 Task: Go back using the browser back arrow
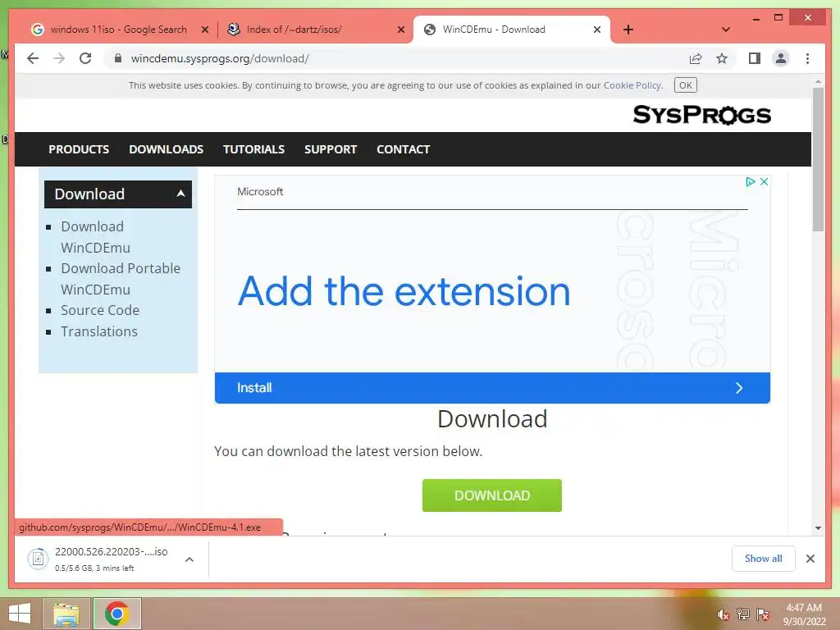click(33, 58)
